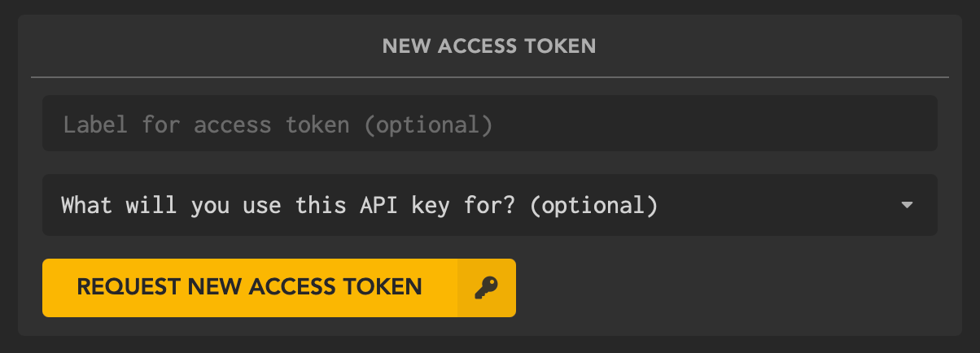Click the small triangle in API key field
This screenshot has width=980, height=353.
908,205
